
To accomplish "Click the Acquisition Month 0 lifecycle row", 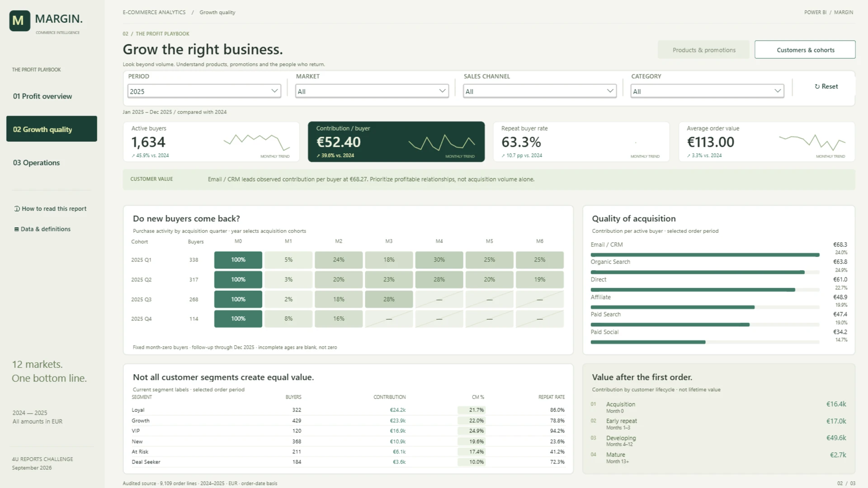I will tap(718, 407).
